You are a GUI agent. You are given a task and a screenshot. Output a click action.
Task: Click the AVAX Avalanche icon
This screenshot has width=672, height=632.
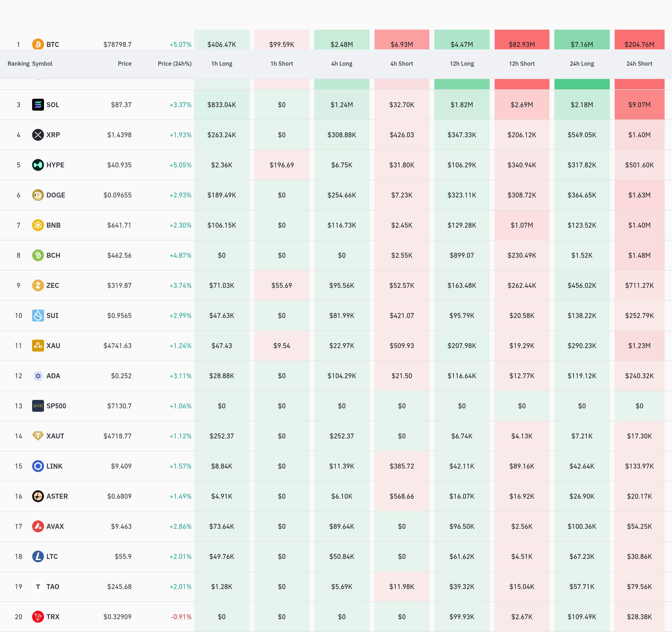click(x=38, y=526)
